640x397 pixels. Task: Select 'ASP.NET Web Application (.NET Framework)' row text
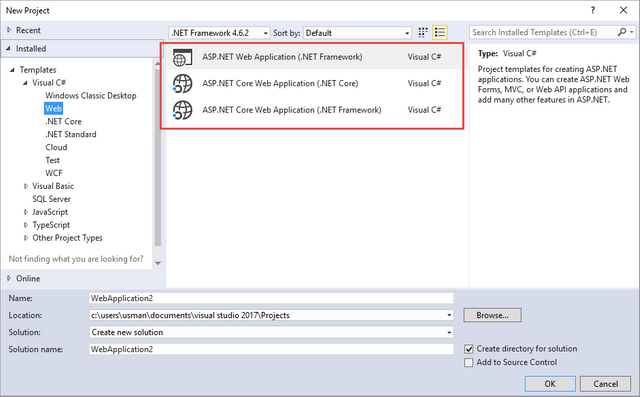(x=282, y=57)
